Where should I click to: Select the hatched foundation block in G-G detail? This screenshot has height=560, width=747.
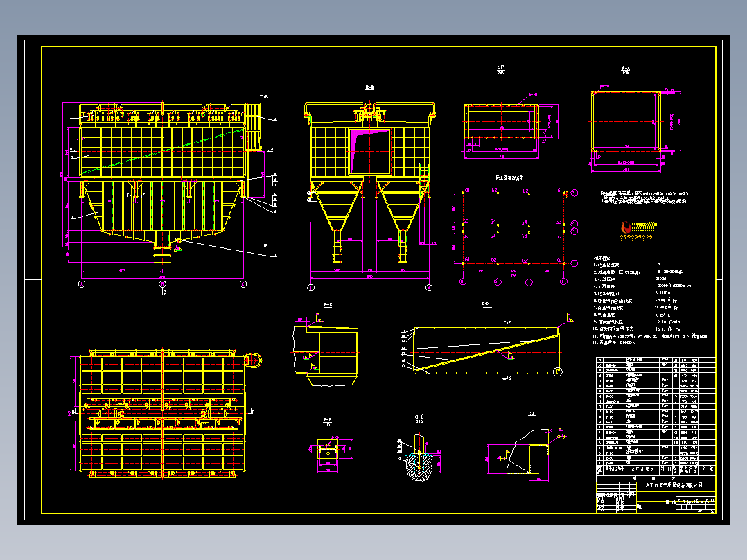coord(420,469)
